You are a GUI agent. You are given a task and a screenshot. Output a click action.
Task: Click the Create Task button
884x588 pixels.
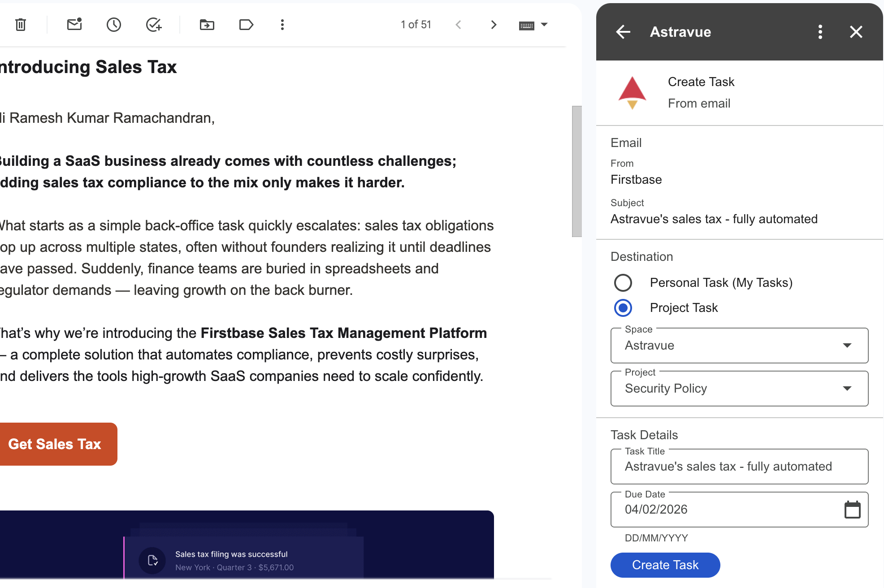point(665,565)
